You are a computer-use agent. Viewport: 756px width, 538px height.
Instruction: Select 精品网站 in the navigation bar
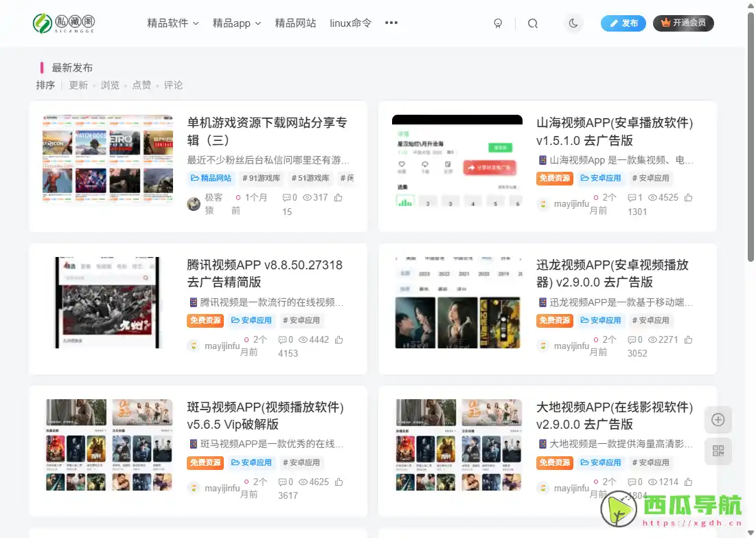[295, 23]
